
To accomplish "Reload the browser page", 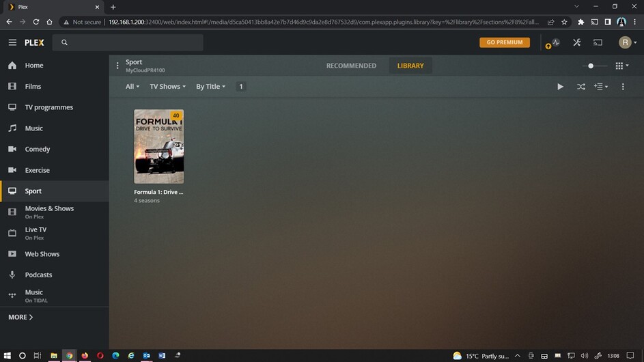I will click(36, 22).
